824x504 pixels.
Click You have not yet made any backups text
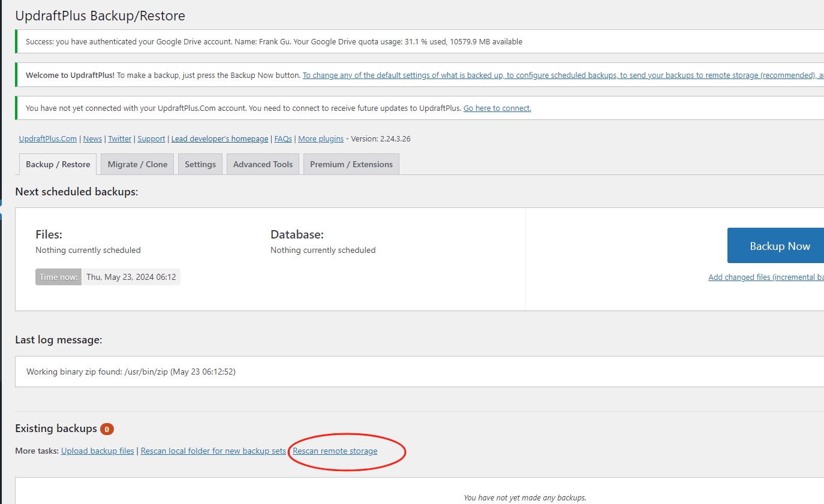(525, 497)
